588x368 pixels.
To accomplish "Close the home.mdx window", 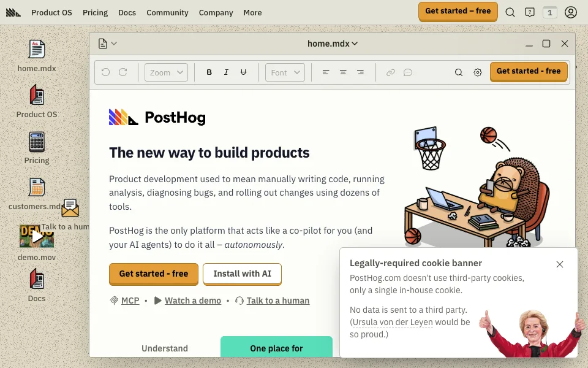I will point(564,44).
